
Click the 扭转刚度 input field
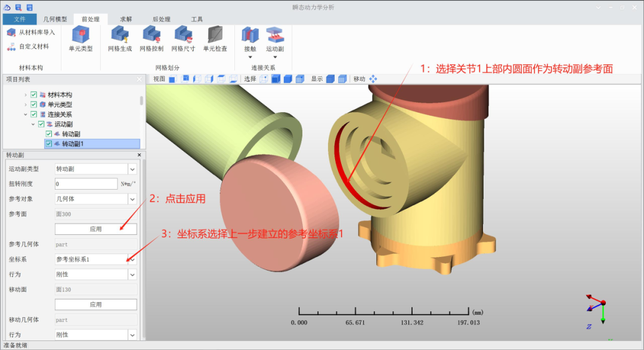pyautogui.click(x=86, y=184)
